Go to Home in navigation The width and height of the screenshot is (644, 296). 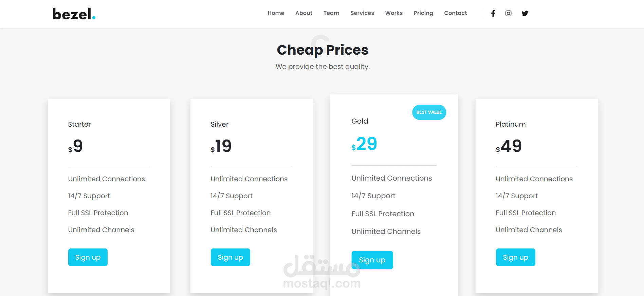point(276,13)
